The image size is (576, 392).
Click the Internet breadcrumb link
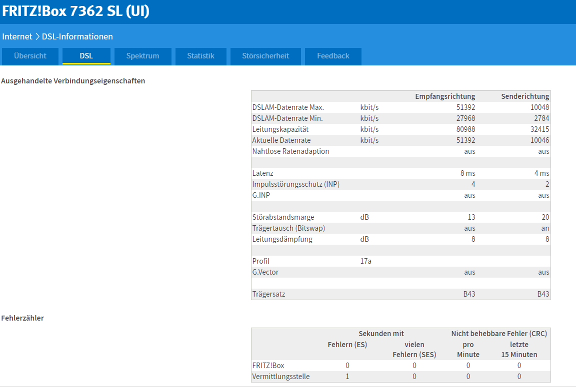[17, 37]
